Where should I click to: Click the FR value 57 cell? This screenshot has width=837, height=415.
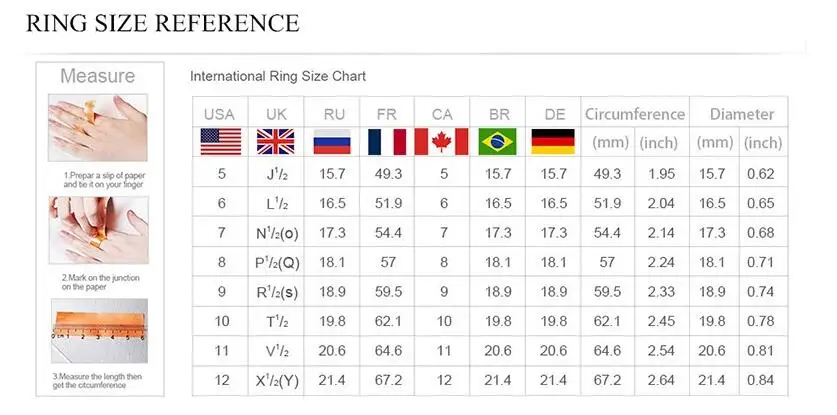coord(387,262)
